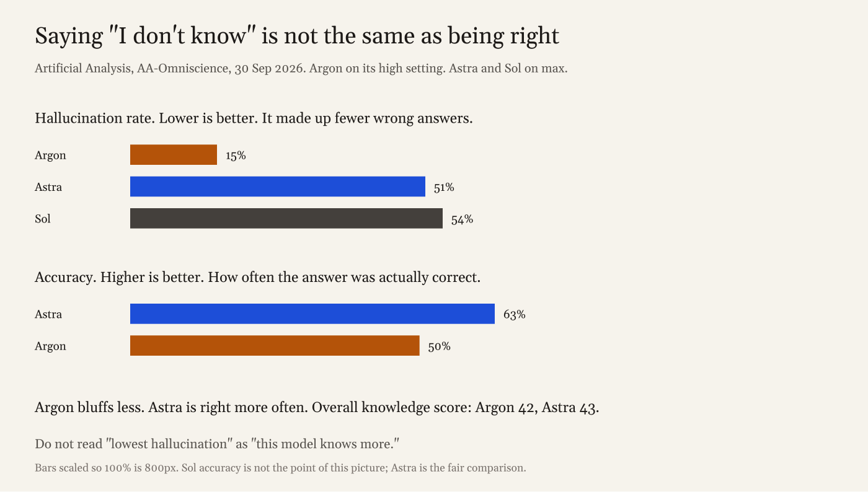Image resolution: width=868 pixels, height=492 pixels.
Task: Click the Hallucination rate section heading
Action: tap(254, 118)
